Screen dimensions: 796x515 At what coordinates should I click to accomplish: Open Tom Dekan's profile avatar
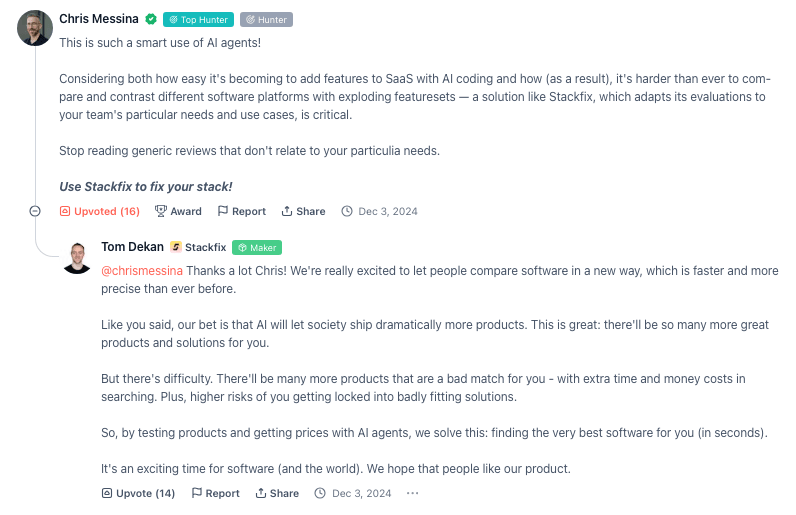point(77,258)
